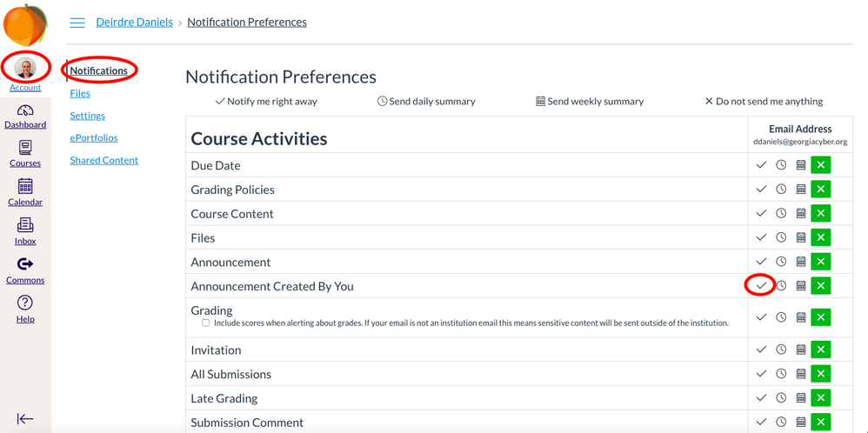This screenshot has width=868, height=433.
Task: Open the Help question mark icon
Action: [x=25, y=303]
